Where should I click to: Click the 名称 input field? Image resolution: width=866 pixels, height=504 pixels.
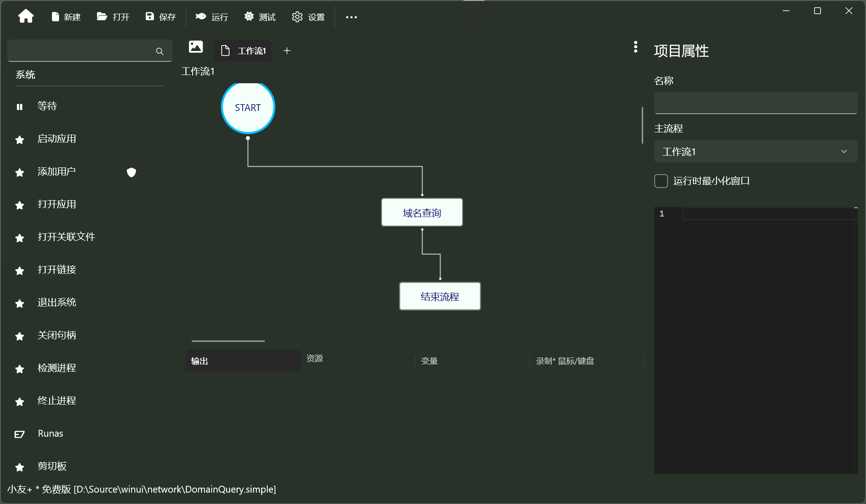[x=755, y=103]
